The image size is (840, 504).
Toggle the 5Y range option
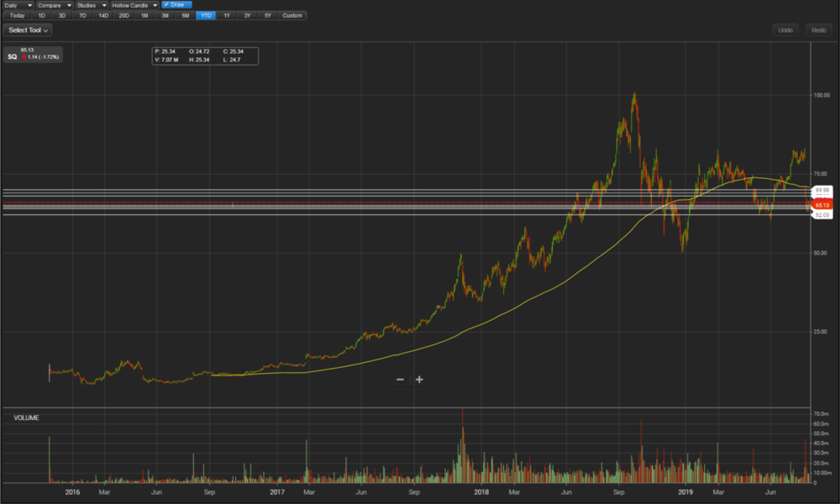tap(267, 16)
